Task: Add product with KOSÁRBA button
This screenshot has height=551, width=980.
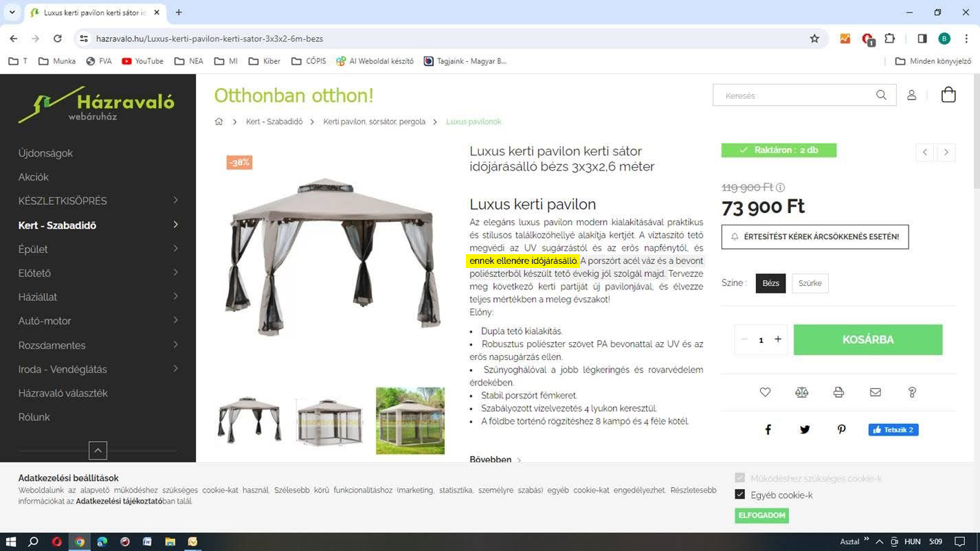Action: pos(868,339)
